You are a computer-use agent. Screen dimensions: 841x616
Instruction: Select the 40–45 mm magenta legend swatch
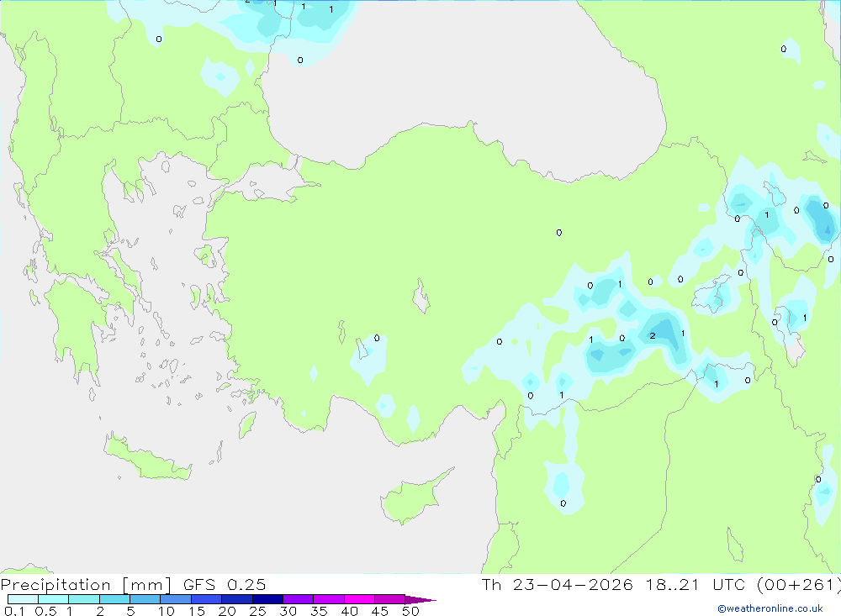[359, 599]
